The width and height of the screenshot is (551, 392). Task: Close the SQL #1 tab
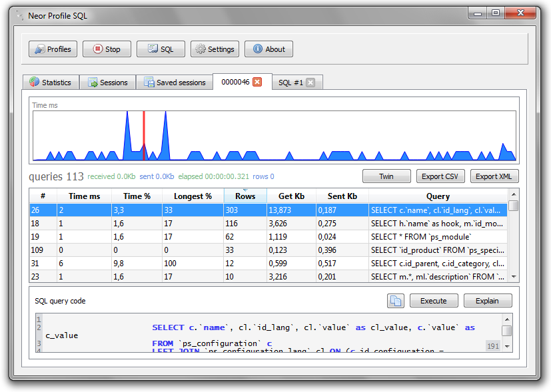point(310,83)
